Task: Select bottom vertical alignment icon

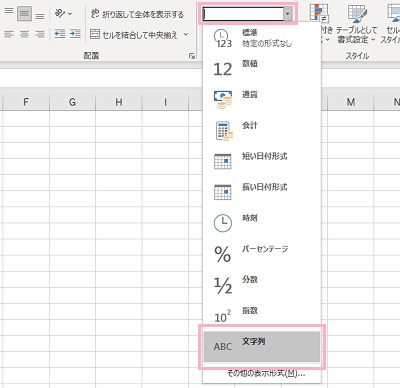Action: pos(40,16)
